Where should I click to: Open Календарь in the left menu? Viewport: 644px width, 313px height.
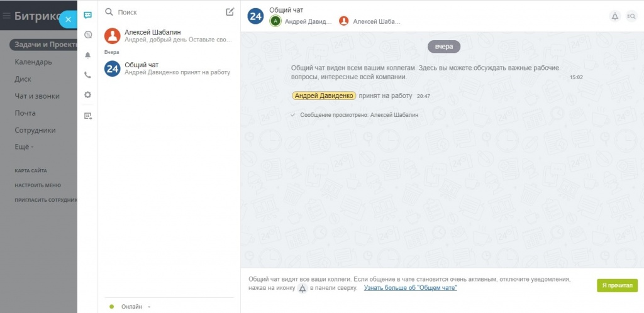coord(33,62)
